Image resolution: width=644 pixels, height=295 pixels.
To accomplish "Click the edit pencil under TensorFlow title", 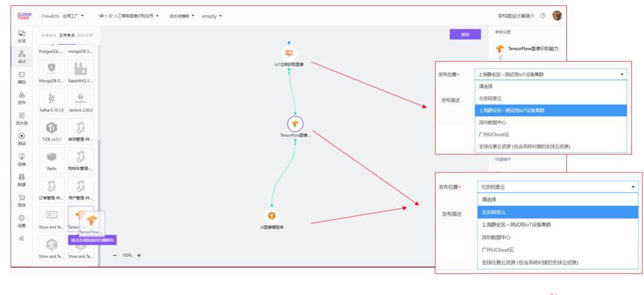I will click(x=500, y=57).
